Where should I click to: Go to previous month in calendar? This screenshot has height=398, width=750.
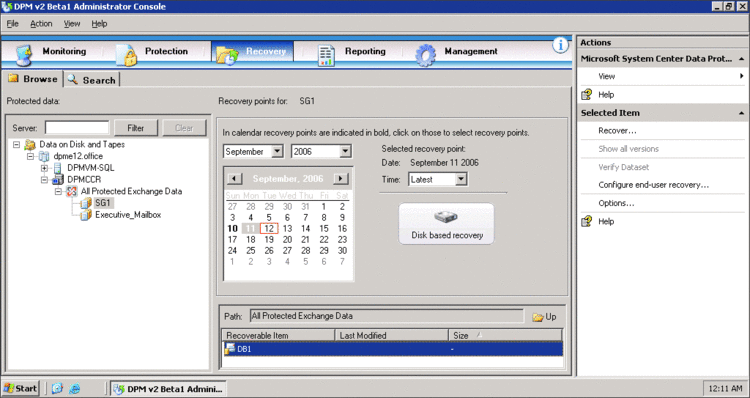[x=234, y=178]
